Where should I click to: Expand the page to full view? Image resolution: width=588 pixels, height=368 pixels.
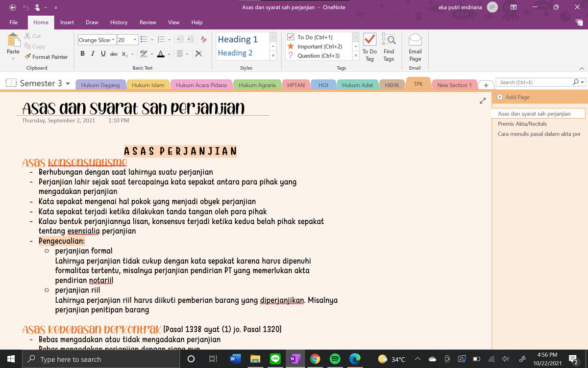pos(483,101)
